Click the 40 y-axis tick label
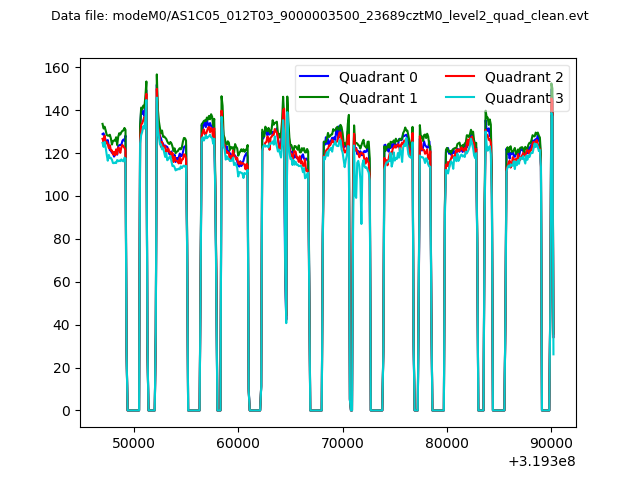This screenshot has width=640, height=480. [63, 325]
